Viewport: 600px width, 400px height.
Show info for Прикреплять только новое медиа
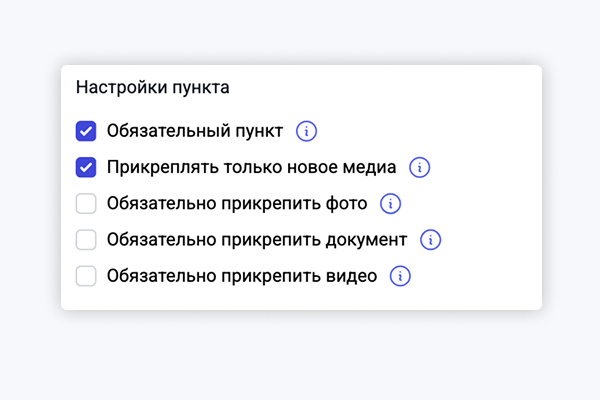(420, 167)
